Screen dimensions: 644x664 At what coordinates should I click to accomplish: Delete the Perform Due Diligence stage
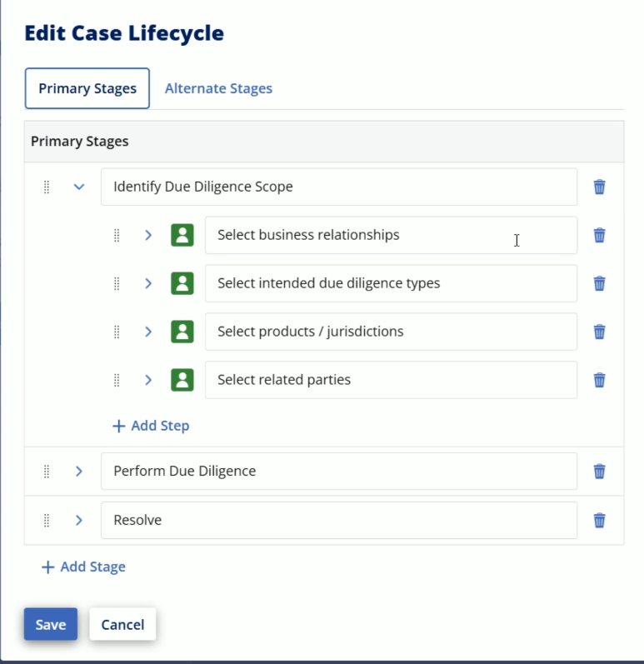point(599,472)
